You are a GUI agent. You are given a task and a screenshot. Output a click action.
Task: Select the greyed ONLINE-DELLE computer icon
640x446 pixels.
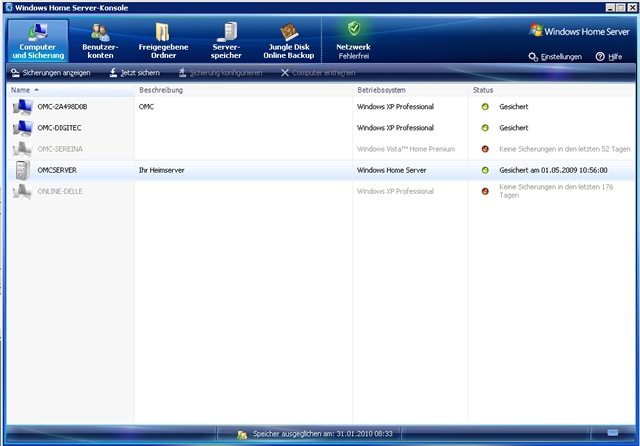tap(22, 192)
